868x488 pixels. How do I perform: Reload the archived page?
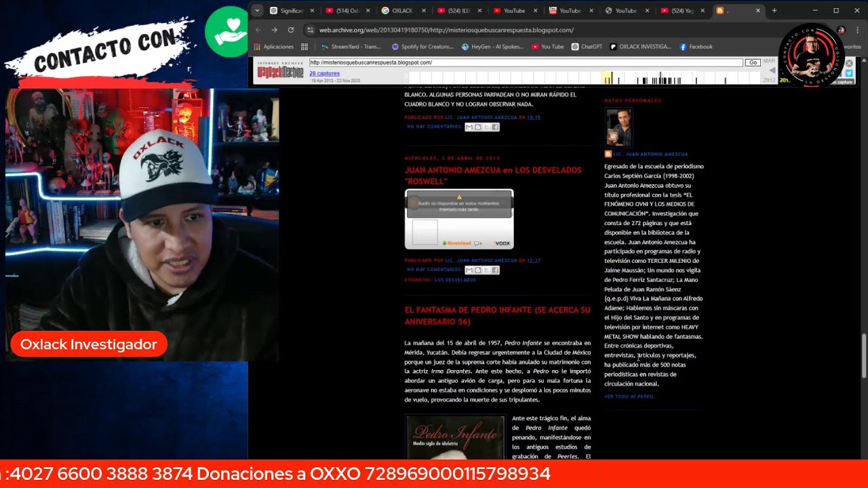pyautogui.click(x=291, y=30)
